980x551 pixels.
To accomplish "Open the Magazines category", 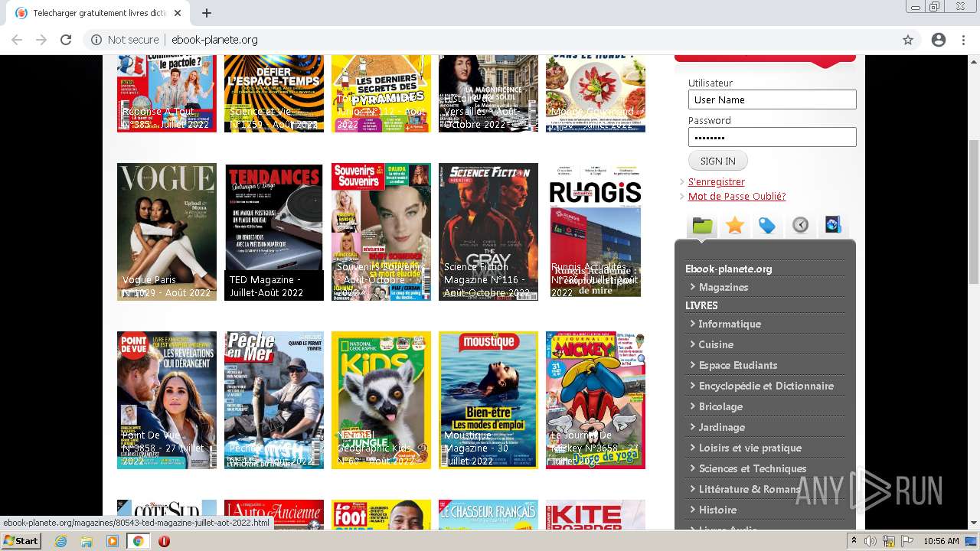I will pyautogui.click(x=724, y=287).
